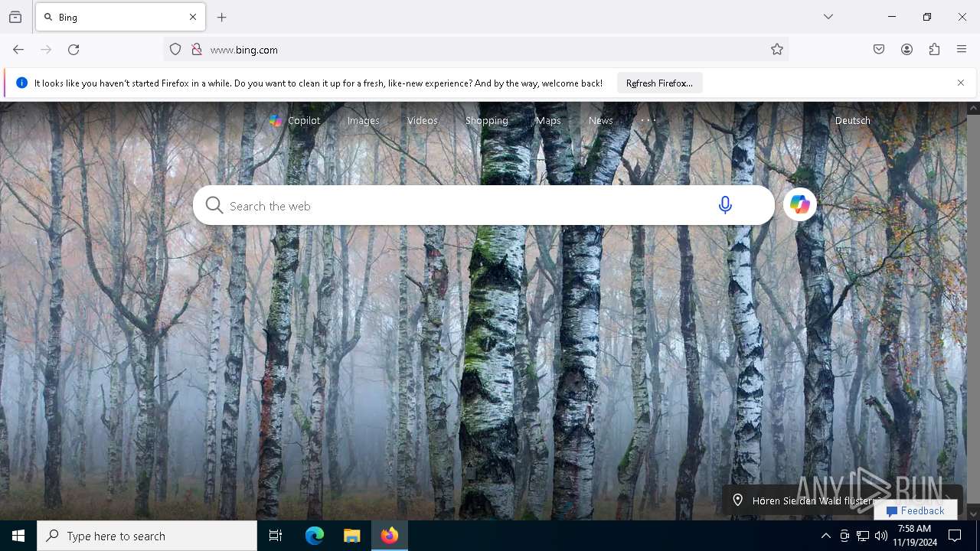The image size is (980, 551).
Task: Dismiss the Firefox refresh notification bar
Action: click(x=961, y=83)
